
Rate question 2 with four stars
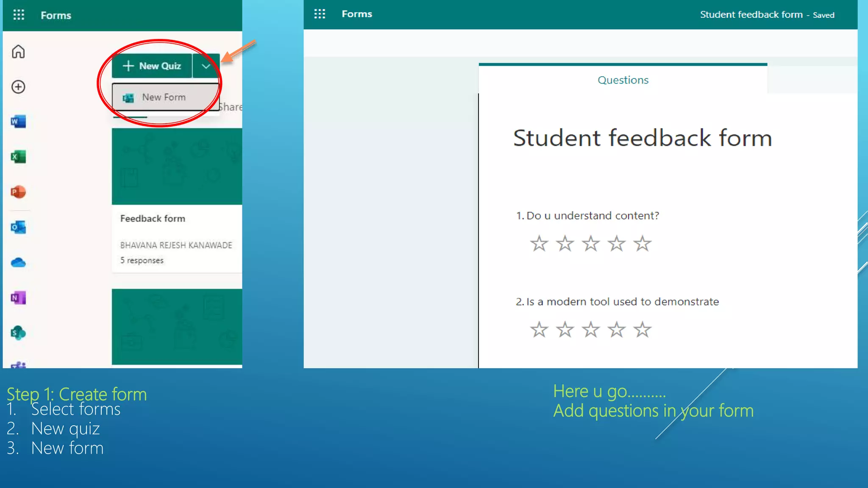[x=617, y=330]
